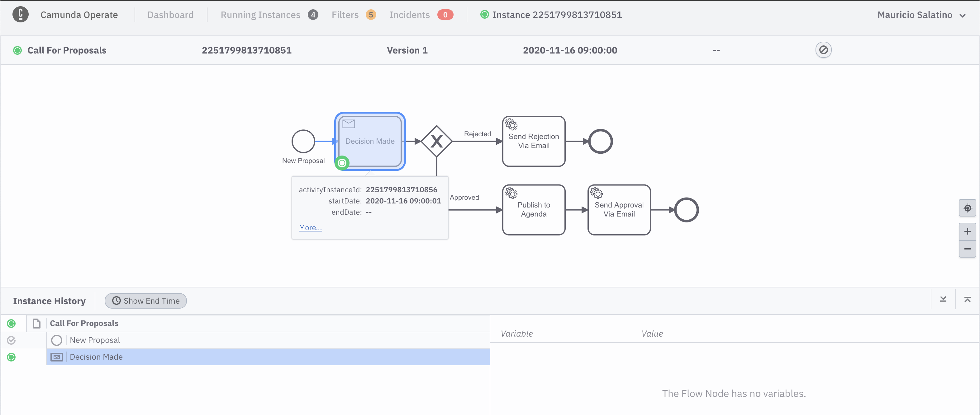Select the New Proposal radio button
Screen dimensions: 980x415
pyautogui.click(x=56, y=339)
